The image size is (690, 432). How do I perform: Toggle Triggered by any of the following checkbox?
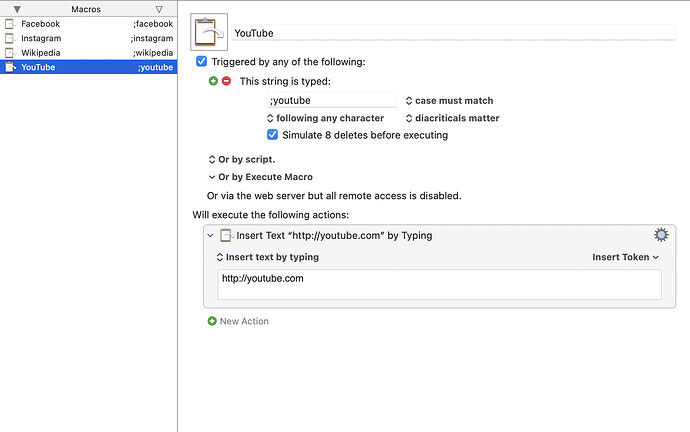click(202, 62)
